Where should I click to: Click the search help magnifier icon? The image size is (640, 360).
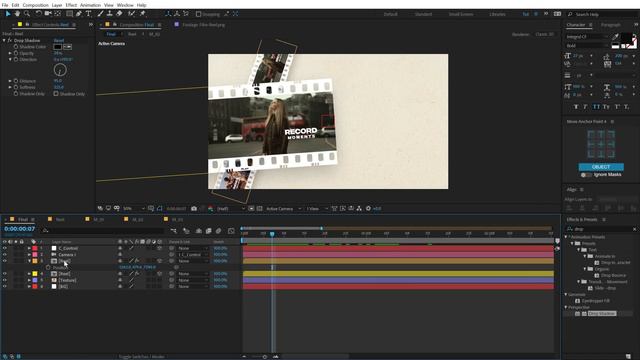[x=570, y=14]
